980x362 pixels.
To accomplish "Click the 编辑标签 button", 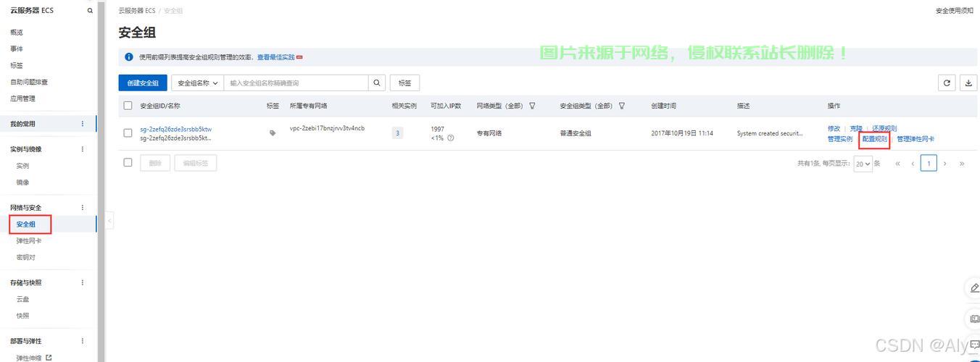I will point(196,163).
